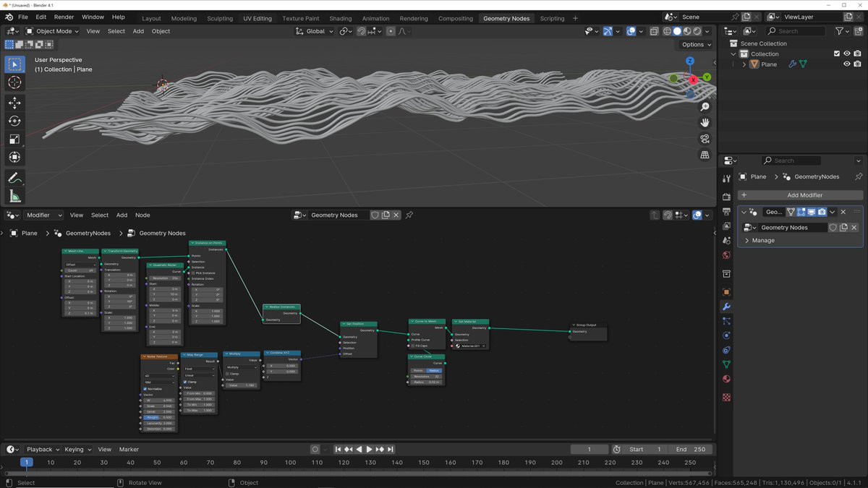Viewport: 868px width, 488px height.
Task: Click Radius button in Curve Circle node
Action: click(x=434, y=370)
